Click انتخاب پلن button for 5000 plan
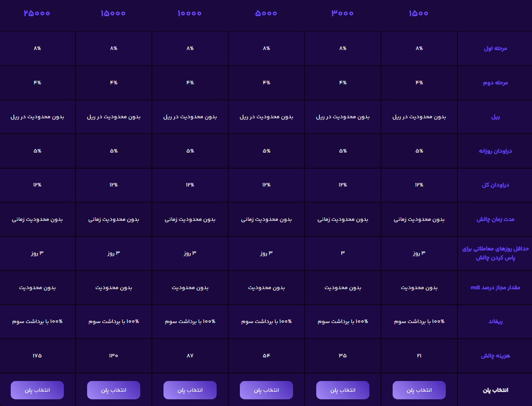 (266, 390)
